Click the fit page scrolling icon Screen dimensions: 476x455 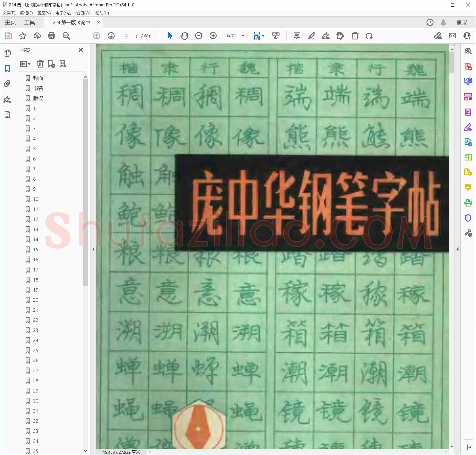click(x=257, y=36)
